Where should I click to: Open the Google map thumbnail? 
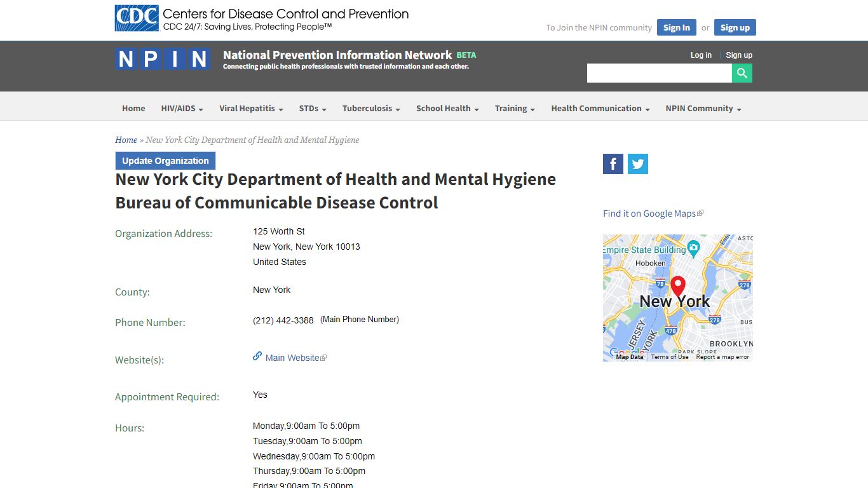point(678,298)
